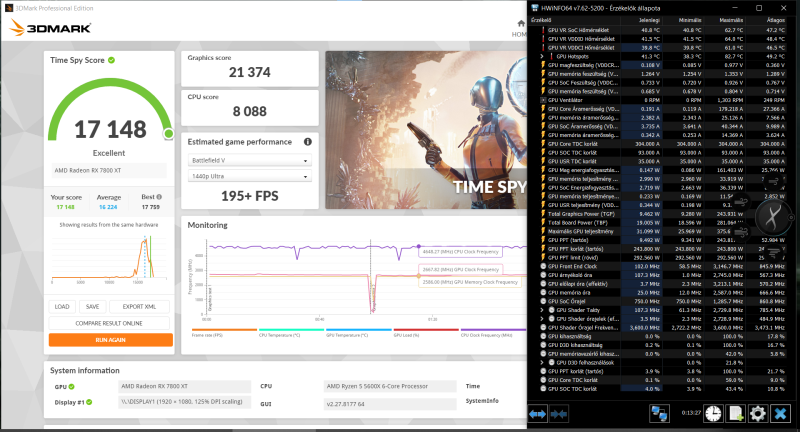Open the 1440p Ultra preset dropdown
Viewport: 800px width, 432px height.
(x=249, y=176)
